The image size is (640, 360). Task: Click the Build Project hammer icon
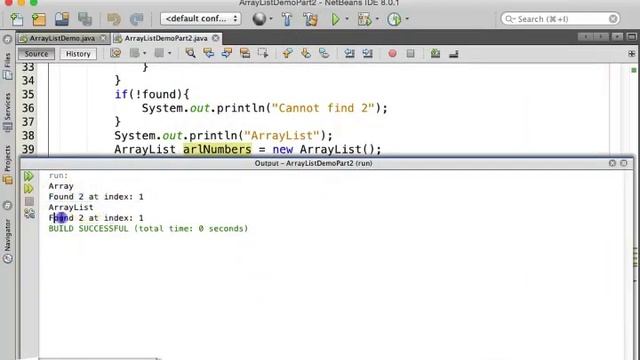[x=287, y=19]
